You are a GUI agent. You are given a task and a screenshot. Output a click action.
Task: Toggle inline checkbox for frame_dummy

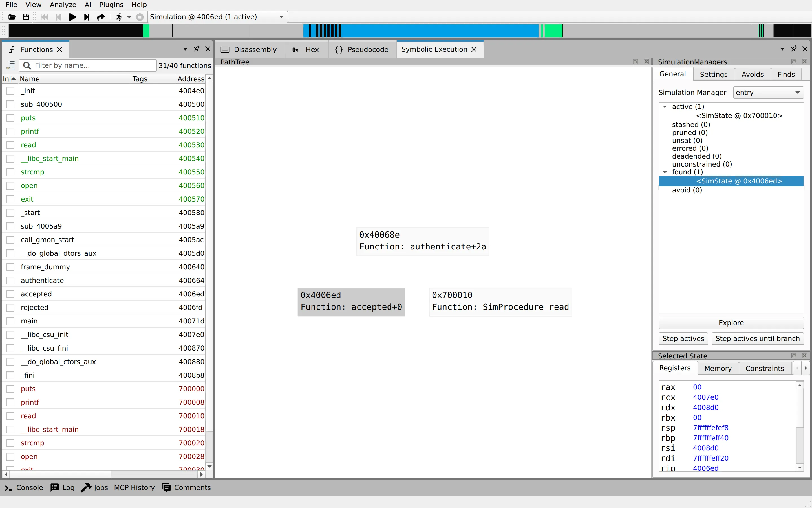(x=10, y=267)
